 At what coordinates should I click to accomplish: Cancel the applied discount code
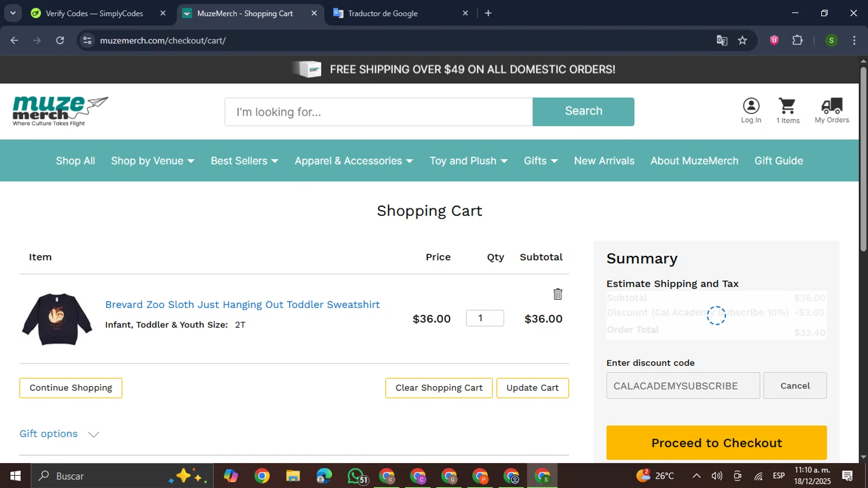[795, 386]
